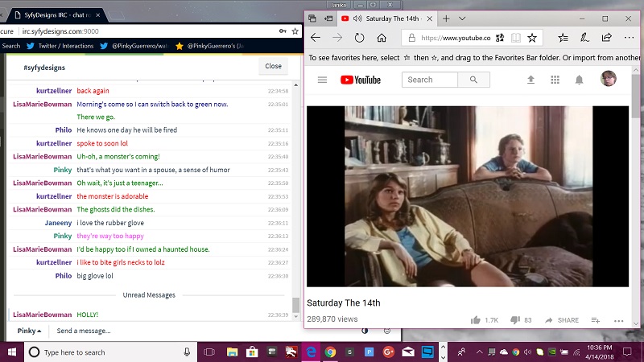The image size is (644, 362).
Task: Click the chat scrollbar up arrow
Action: [x=295, y=85]
